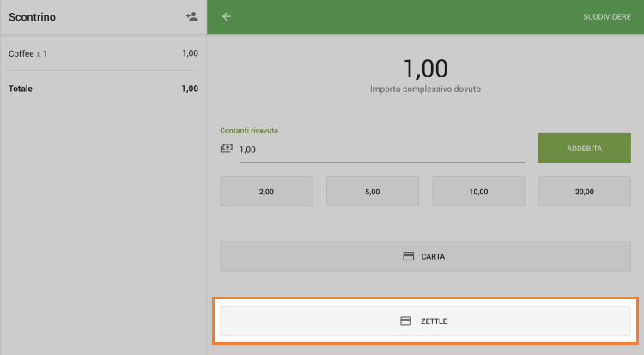This screenshot has width=644, height=355.
Task: Click the Coffee item price 1,00
Action: pyautogui.click(x=190, y=53)
